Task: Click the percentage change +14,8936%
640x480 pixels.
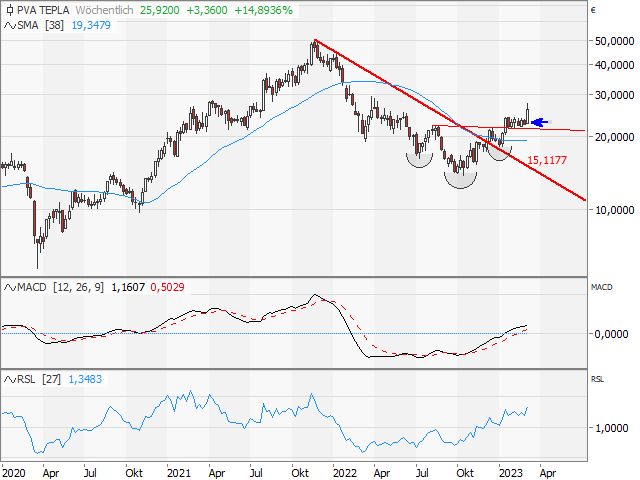Action: (264, 10)
